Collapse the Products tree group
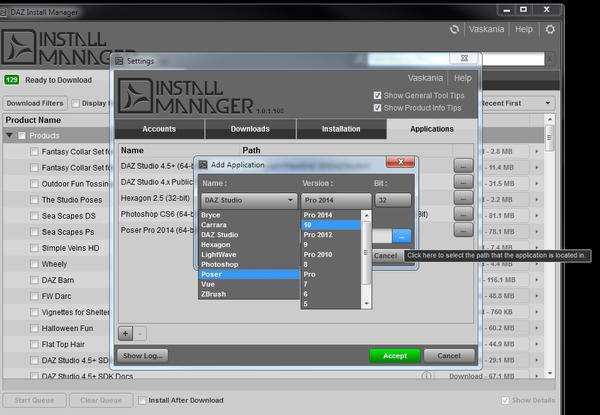The height and width of the screenshot is (415, 600). (10, 135)
